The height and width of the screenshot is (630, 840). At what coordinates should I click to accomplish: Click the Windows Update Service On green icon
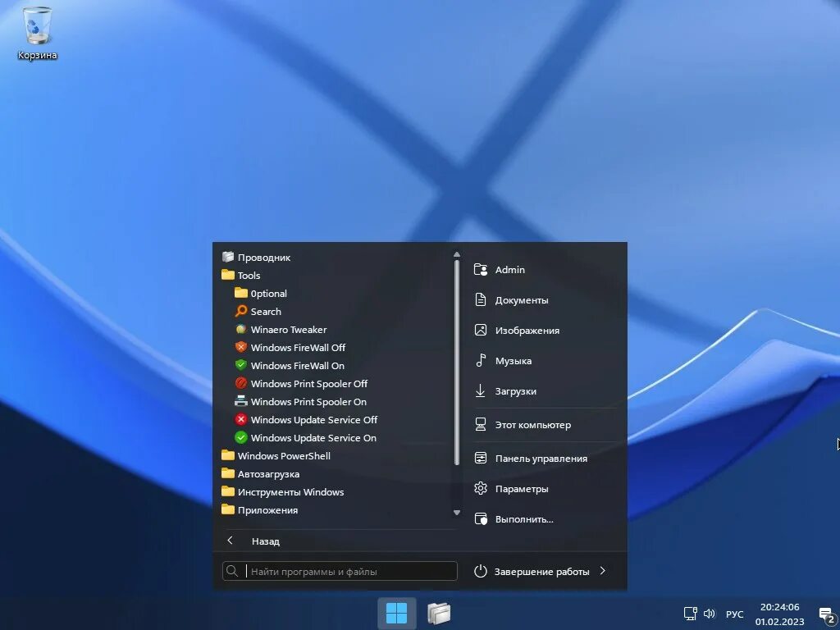coord(241,438)
